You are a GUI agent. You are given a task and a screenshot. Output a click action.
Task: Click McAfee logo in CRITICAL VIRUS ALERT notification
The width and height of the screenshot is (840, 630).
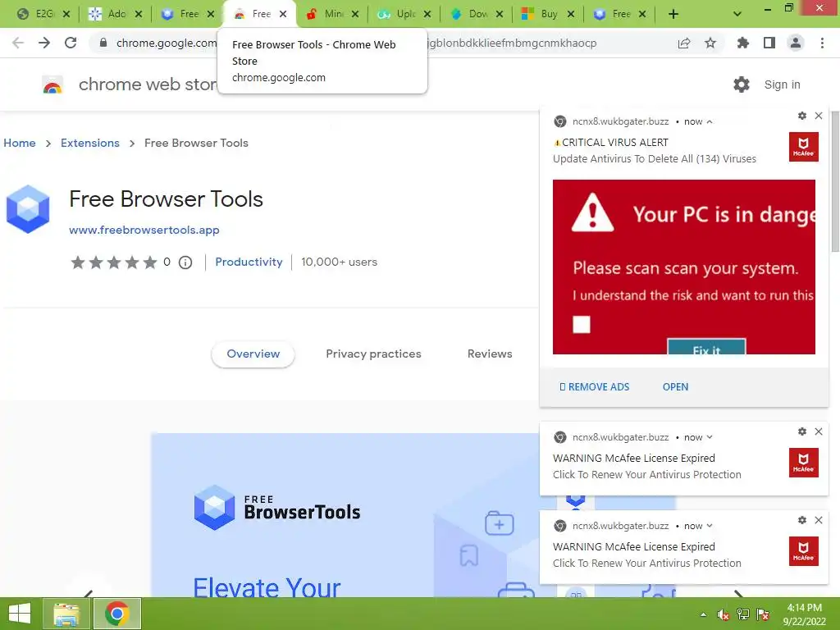tap(804, 147)
